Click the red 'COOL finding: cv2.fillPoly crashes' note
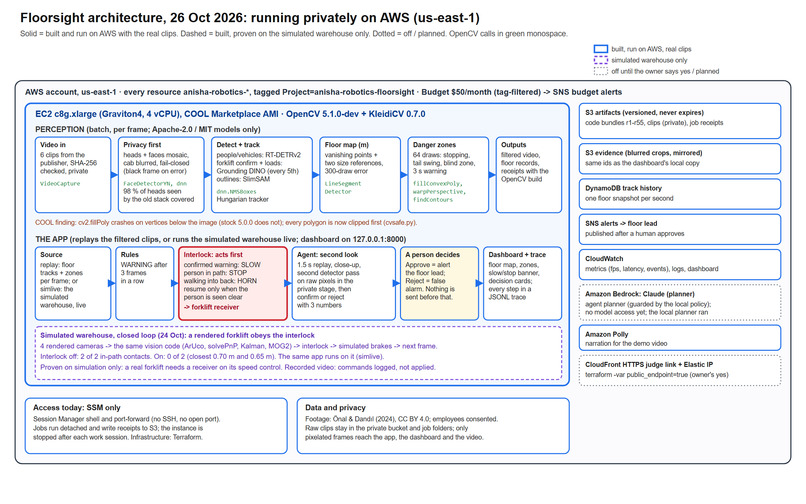 [x=226, y=223]
